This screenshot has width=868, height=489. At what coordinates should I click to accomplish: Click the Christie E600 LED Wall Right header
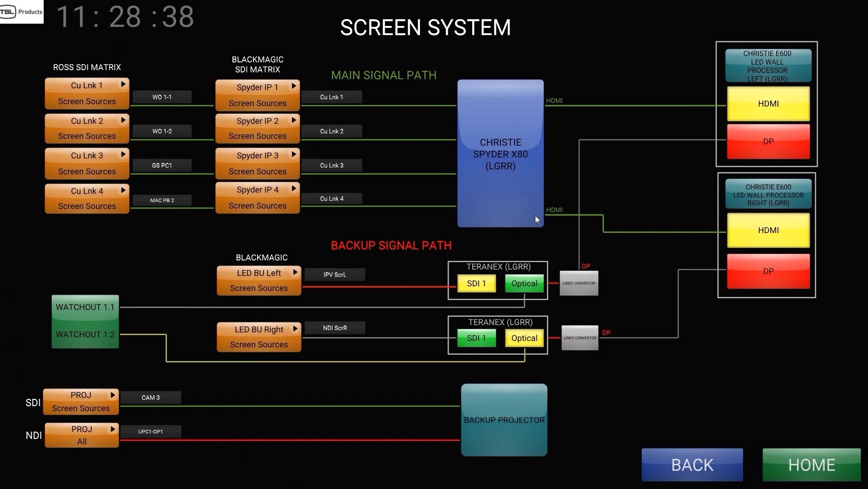click(x=768, y=194)
